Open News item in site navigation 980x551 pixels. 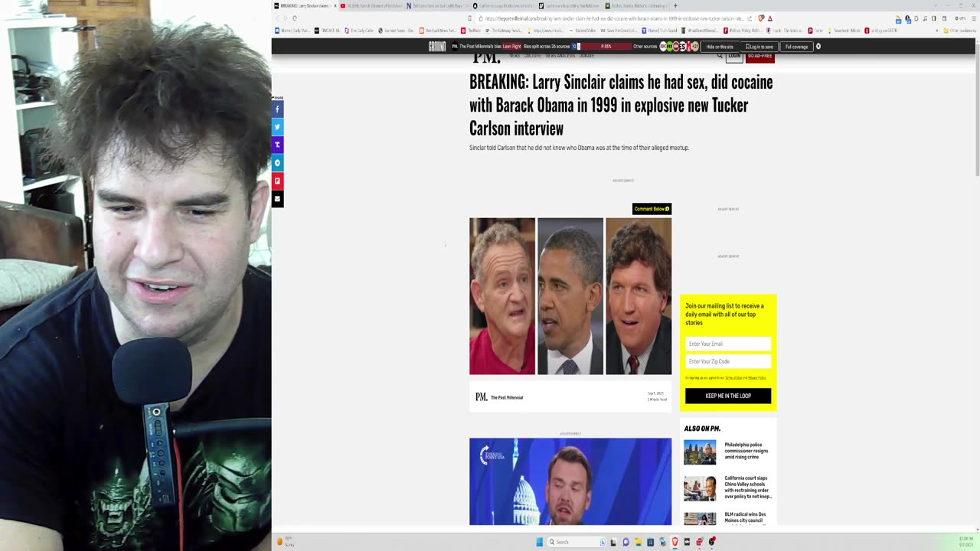coord(514,56)
